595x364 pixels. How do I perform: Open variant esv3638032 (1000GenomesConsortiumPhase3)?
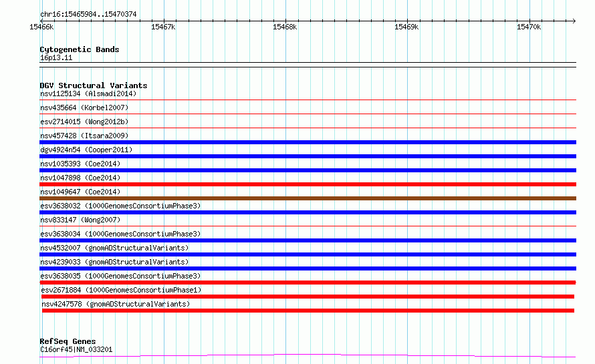coord(120,206)
